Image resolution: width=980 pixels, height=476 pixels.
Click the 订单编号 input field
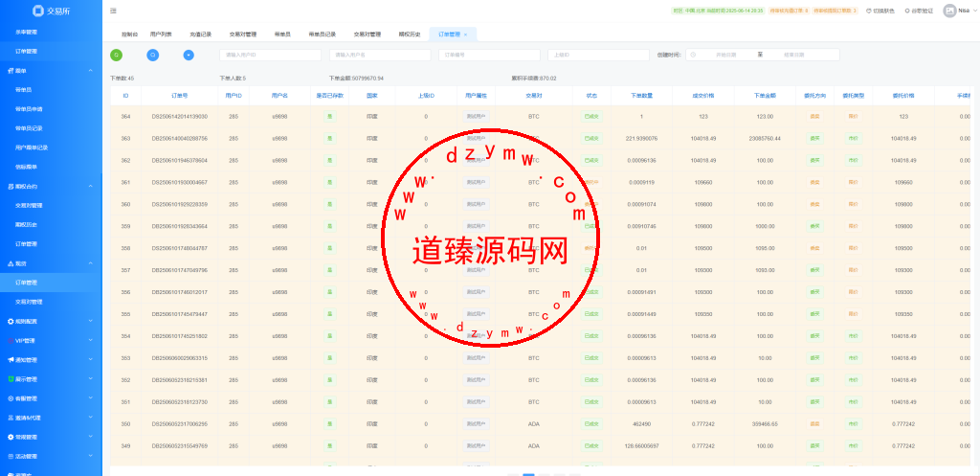pos(489,55)
